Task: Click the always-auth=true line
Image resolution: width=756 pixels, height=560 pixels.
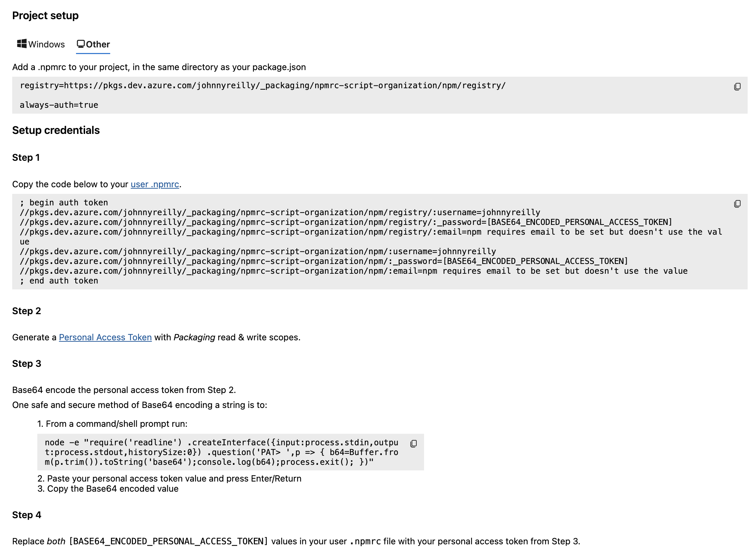Action: point(59,105)
